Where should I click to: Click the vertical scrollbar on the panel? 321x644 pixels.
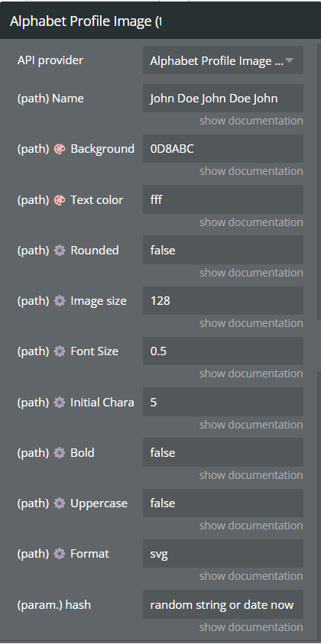click(x=319, y=181)
